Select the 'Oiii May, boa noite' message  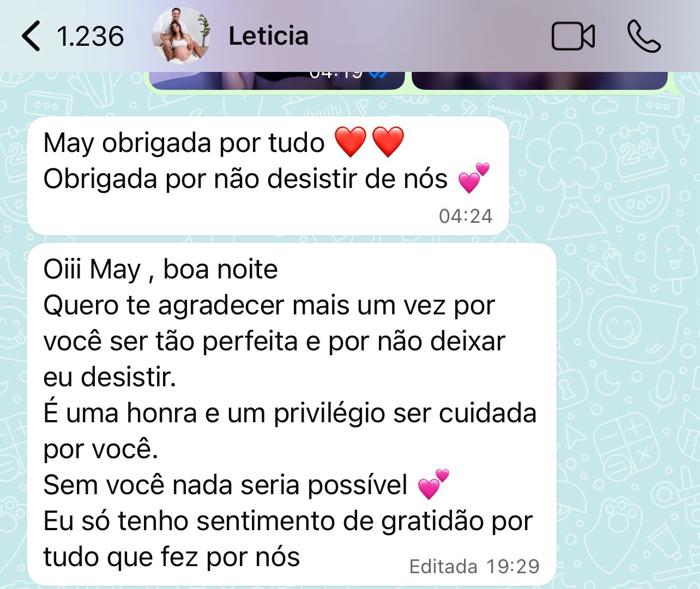pos(292,414)
